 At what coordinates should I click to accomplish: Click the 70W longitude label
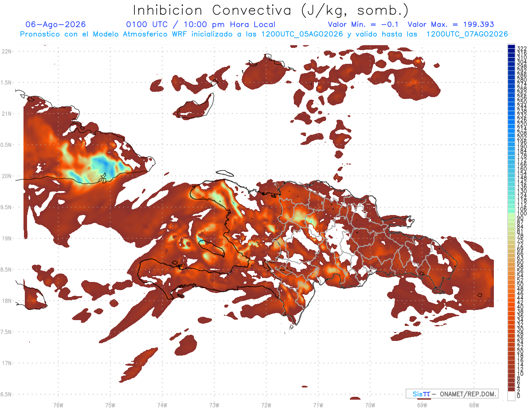click(x=370, y=405)
